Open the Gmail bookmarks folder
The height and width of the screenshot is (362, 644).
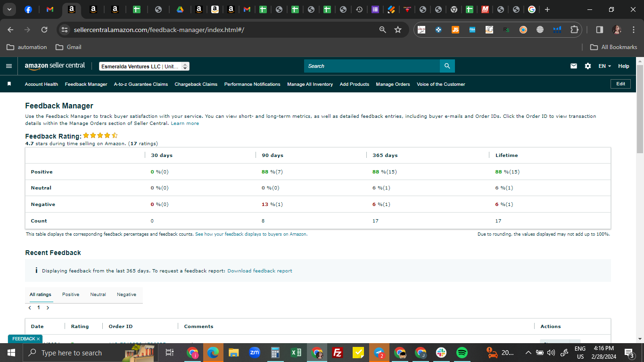click(x=68, y=47)
